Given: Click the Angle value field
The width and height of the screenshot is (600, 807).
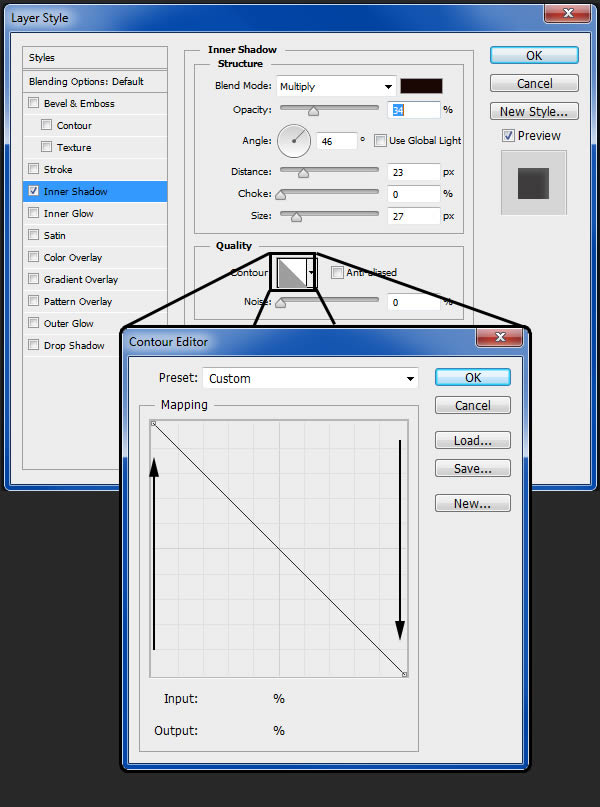Looking at the screenshot, I should pyautogui.click(x=337, y=141).
